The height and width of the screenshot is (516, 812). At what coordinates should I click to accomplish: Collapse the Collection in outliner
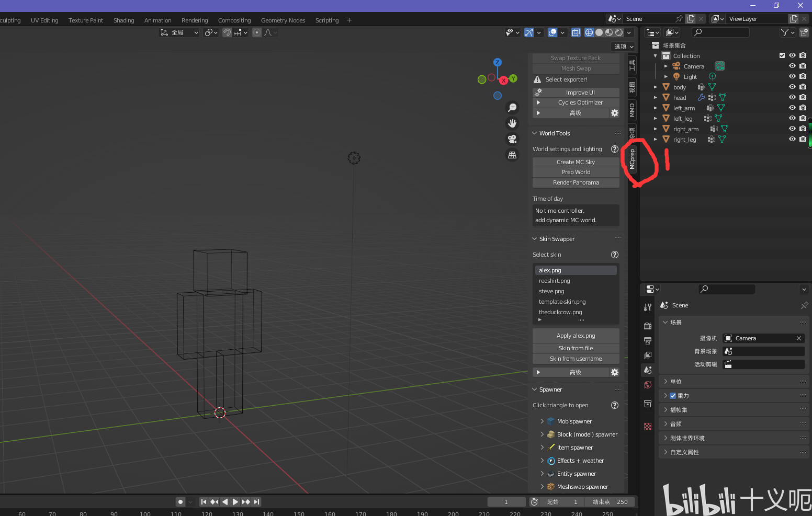(x=655, y=56)
